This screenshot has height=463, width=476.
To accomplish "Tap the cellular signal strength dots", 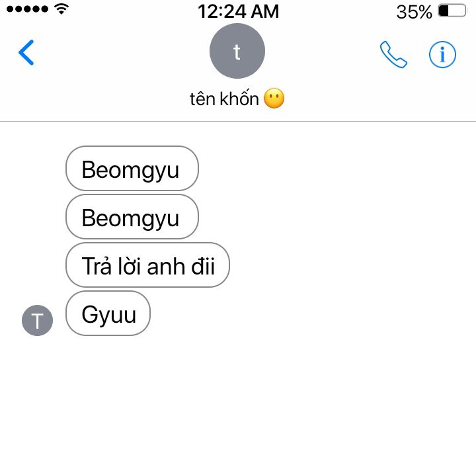I will coord(27,9).
